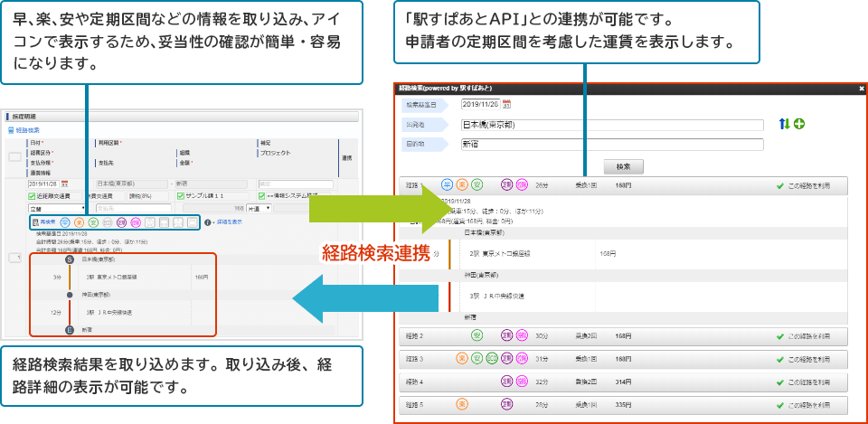Click the pink 控除 icon in 経路 1

522,185
